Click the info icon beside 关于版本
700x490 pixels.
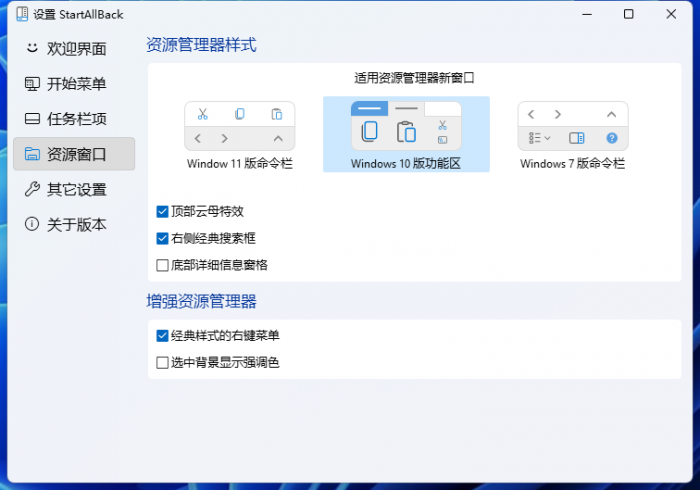32,224
